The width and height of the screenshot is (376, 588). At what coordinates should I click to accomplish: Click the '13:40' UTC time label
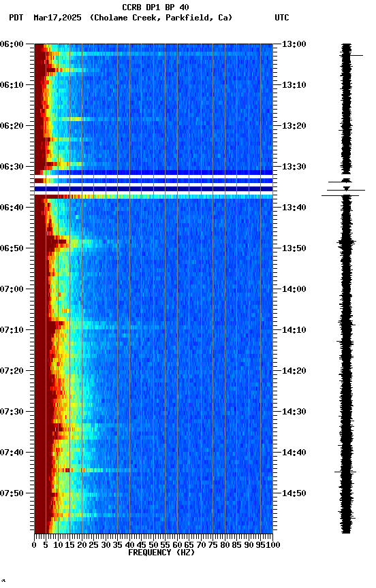pos(294,208)
